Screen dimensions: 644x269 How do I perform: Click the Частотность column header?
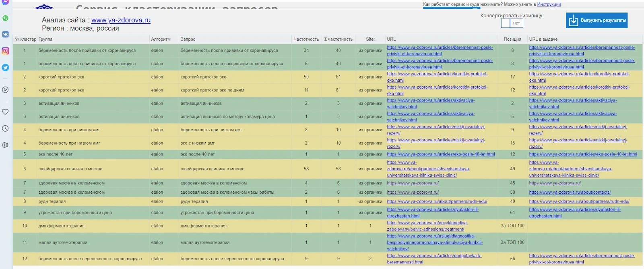click(306, 39)
